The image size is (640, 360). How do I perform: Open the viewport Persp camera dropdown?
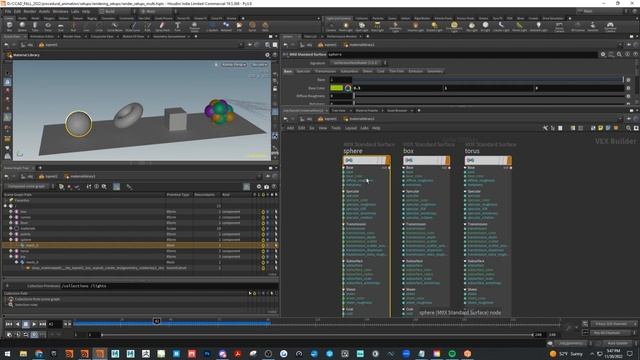259,64
